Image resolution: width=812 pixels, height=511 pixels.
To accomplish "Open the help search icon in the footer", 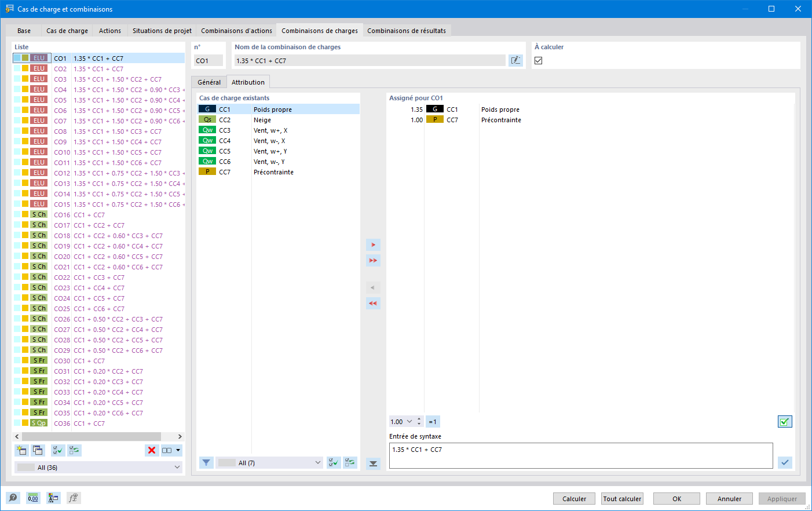I will [13, 498].
